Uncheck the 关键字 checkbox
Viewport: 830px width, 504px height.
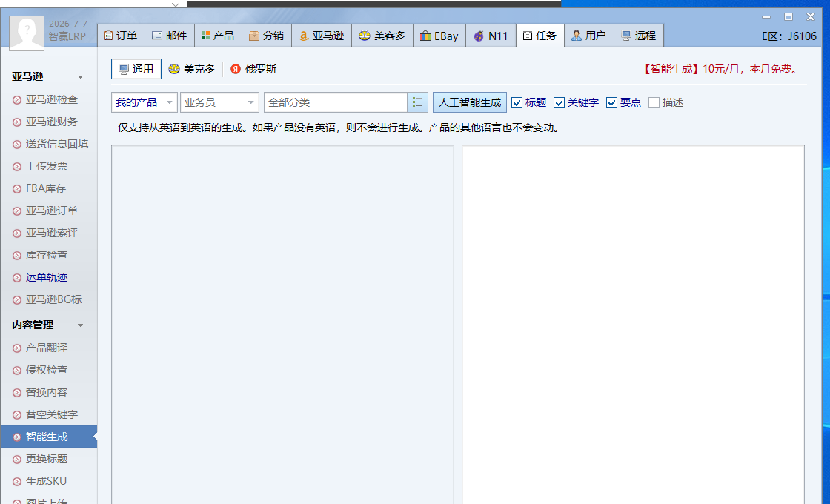coord(559,103)
